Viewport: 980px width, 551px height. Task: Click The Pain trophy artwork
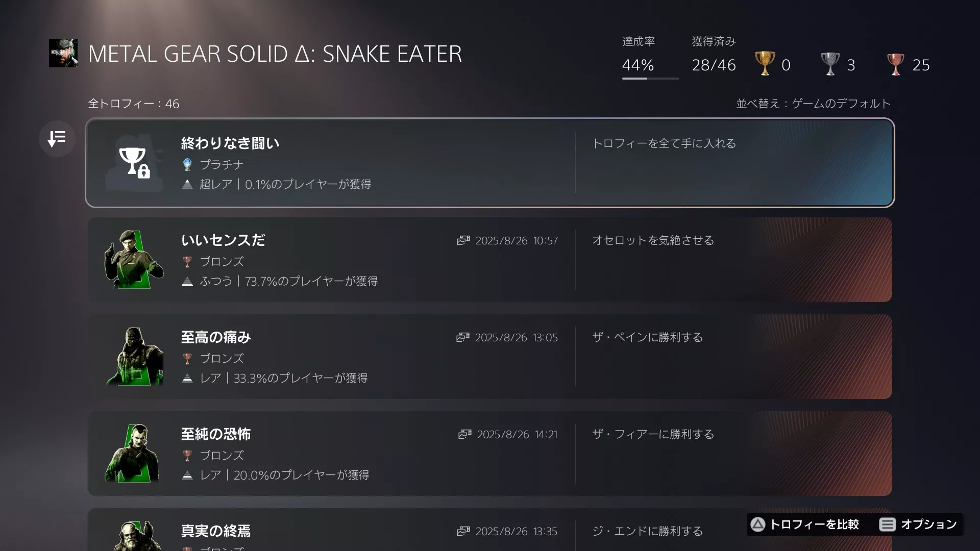pyautogui.click(x=134, y=356)
